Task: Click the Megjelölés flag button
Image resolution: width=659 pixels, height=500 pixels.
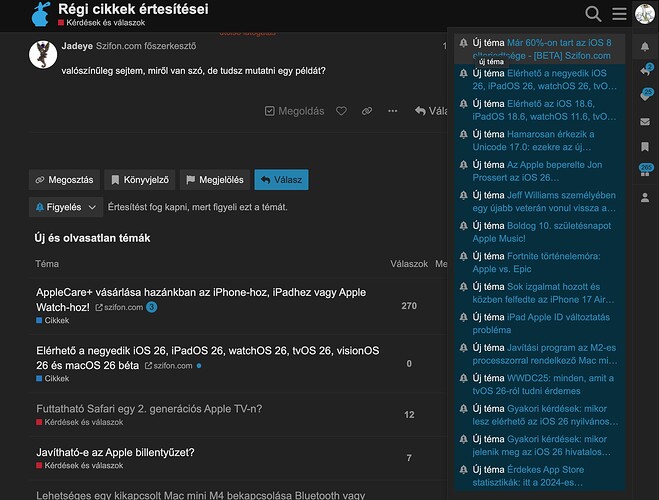Action: pos(215,180)
